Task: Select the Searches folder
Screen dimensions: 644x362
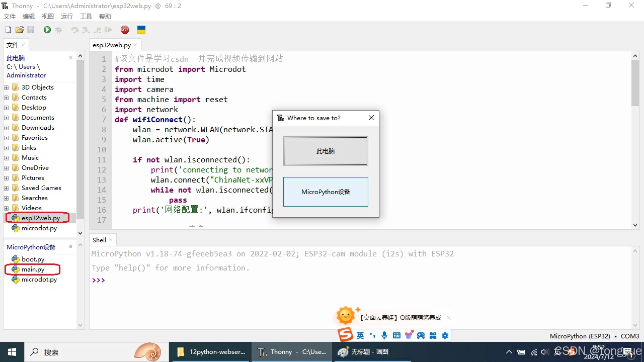Action: coord(35,198)
